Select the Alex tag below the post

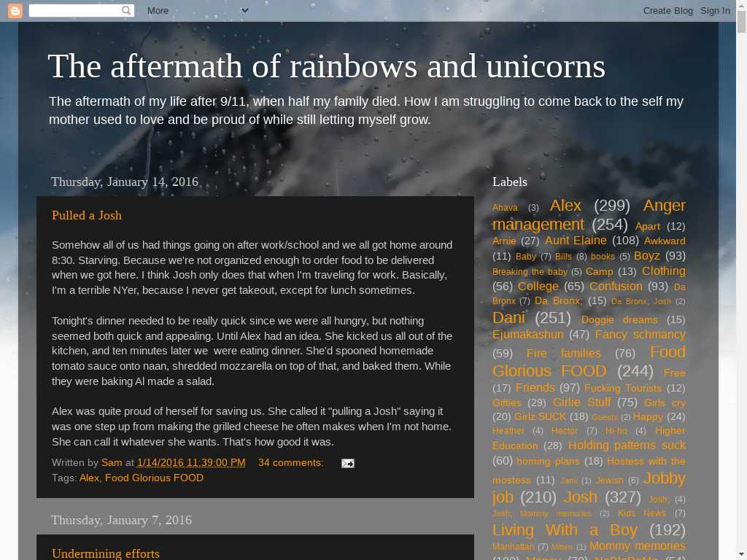click(89, 478)
